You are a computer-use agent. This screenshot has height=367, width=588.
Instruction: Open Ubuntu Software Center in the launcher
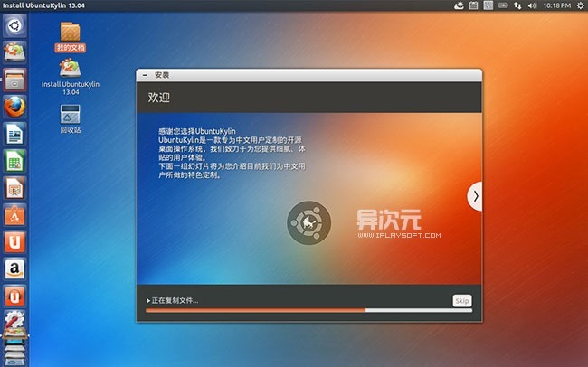point(14,215)
